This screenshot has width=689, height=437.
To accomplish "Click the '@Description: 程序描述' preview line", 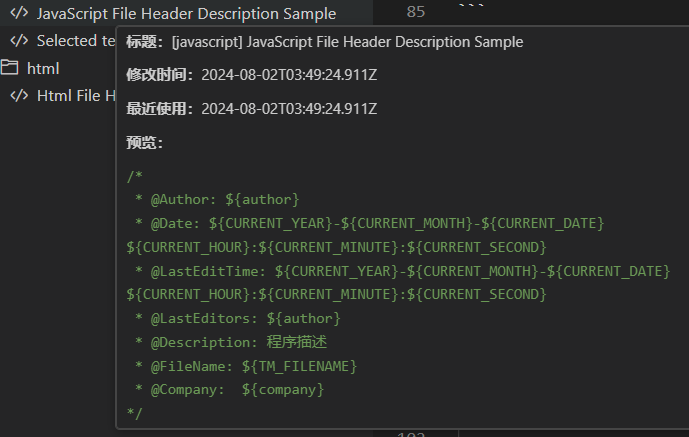I will (x=231, y=343).
